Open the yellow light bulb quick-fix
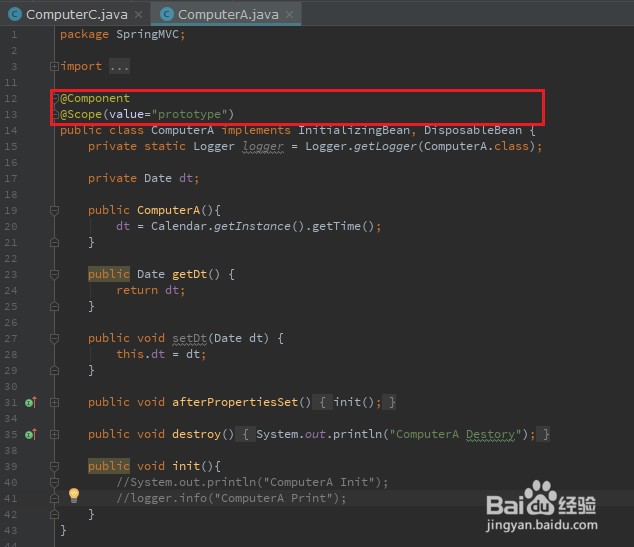 coord(74,495)
